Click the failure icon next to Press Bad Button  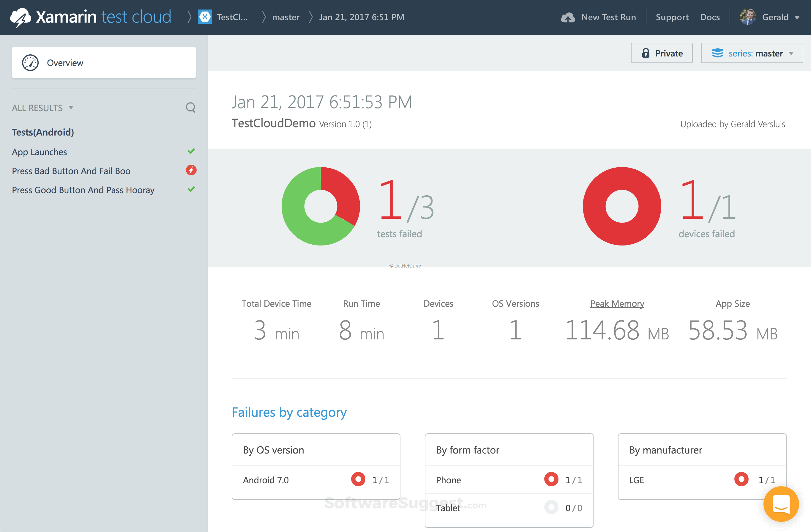pos(191,170)
